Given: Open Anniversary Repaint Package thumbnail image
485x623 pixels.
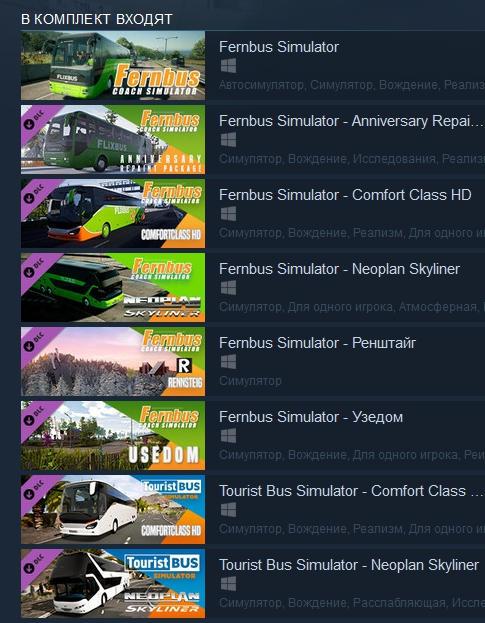Looking at the screenshot, I should point(113,139).
